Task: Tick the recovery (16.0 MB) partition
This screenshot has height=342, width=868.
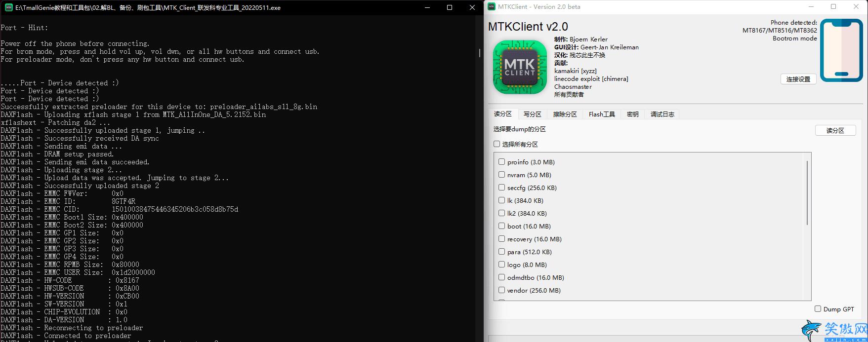Action: (502, 239)
